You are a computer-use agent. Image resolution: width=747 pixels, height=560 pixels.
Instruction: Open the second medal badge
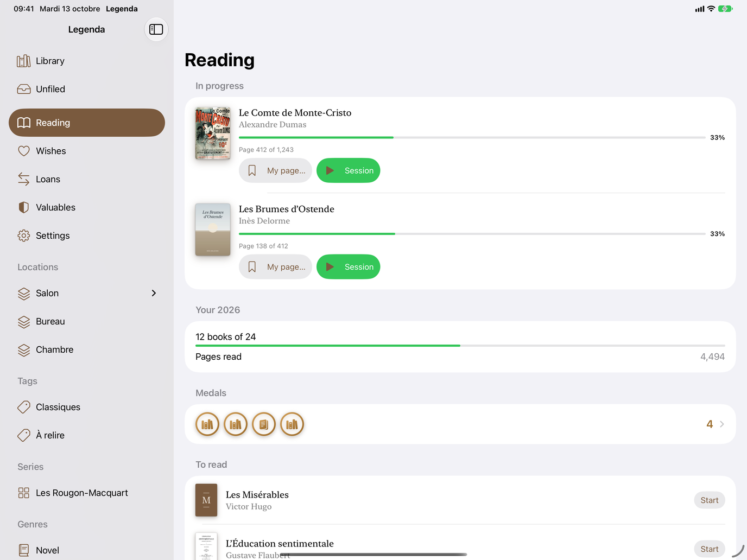[236, 424]
